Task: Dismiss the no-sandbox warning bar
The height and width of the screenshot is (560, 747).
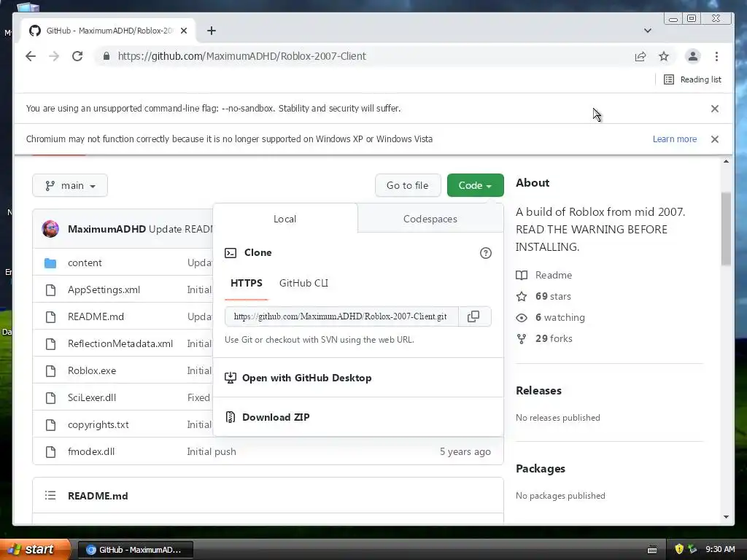Action: tap(715, 109)
